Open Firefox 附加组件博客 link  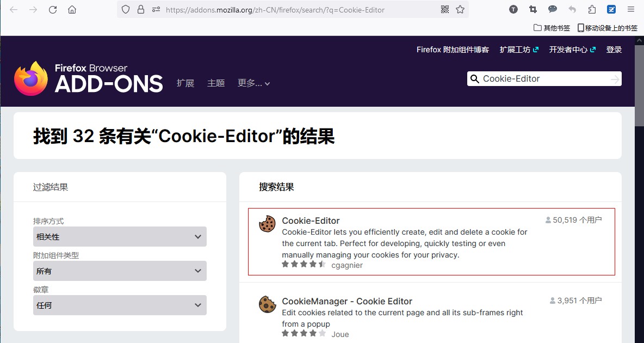coord(453,50)
